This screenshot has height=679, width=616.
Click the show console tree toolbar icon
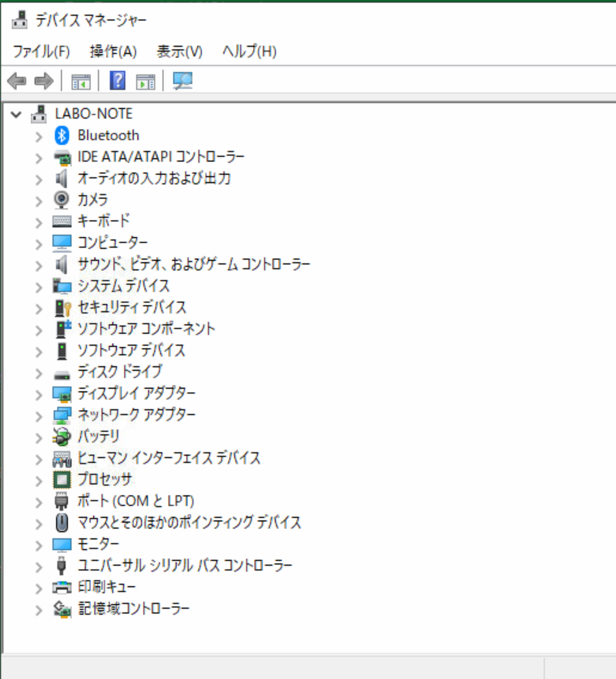pos(81,81)
